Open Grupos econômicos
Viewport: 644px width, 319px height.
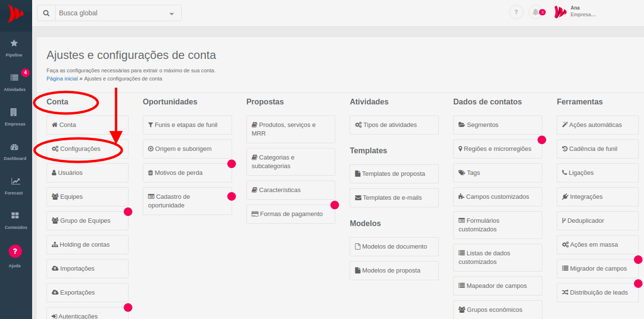click(x=498, y=309)
